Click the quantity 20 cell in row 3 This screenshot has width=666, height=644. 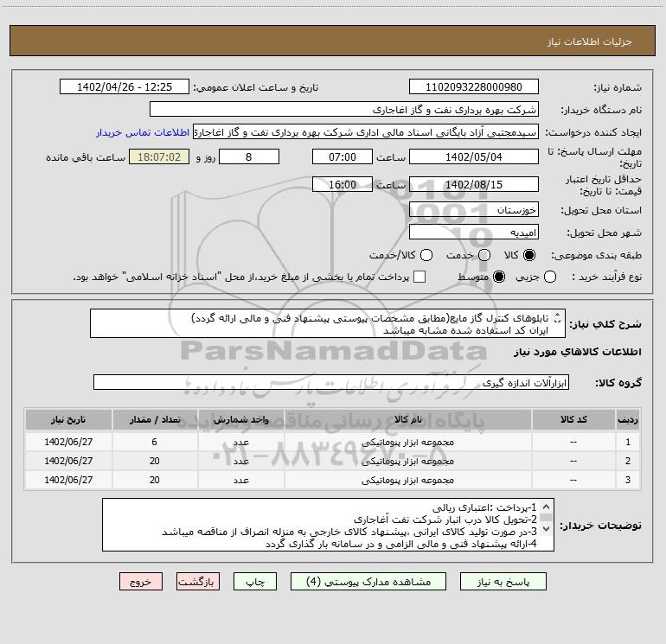pyautogui.click(x=155, y=480)
